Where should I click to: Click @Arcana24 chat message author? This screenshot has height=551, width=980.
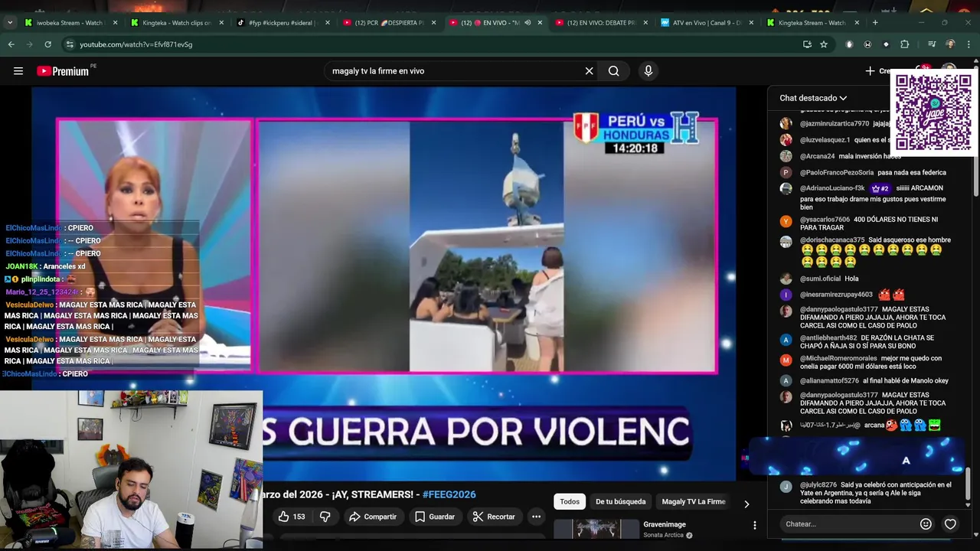pos(818,156)
